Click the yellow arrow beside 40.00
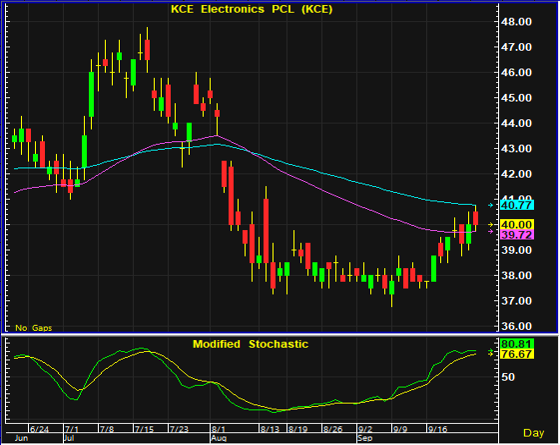The image size is (560, 445). click(x=491, y=224)
